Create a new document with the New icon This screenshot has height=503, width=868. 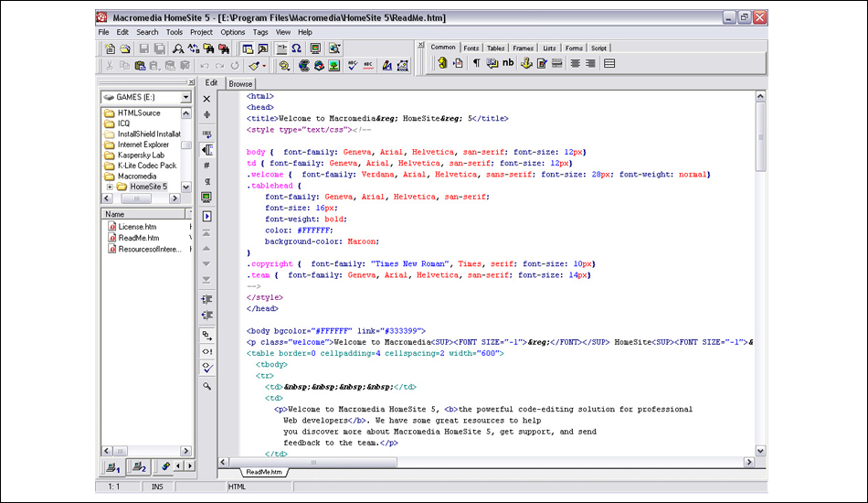click(110, 48)
